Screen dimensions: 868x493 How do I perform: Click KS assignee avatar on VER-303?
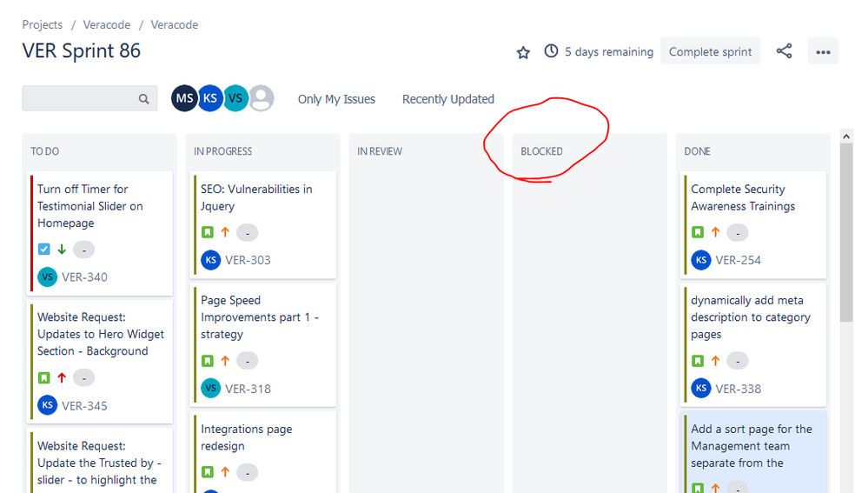[x=211, y=260]
